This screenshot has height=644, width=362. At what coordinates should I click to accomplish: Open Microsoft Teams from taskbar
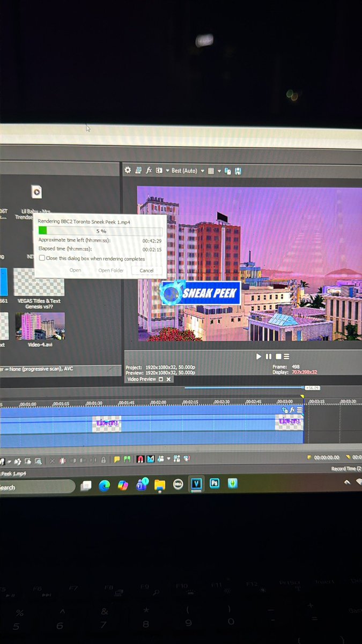point(142,485)
